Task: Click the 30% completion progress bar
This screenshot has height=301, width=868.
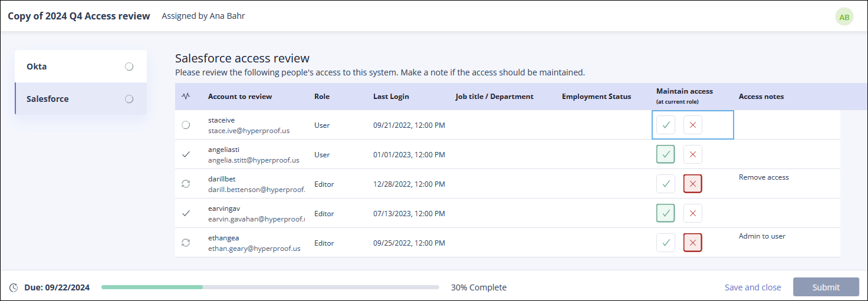Action: 270,287
